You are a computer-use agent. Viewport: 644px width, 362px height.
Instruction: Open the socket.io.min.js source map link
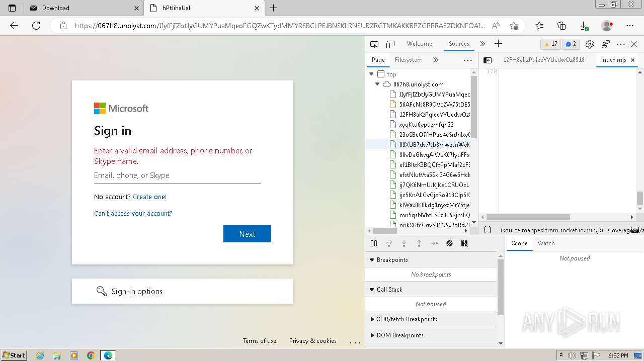tap(581, 230)
